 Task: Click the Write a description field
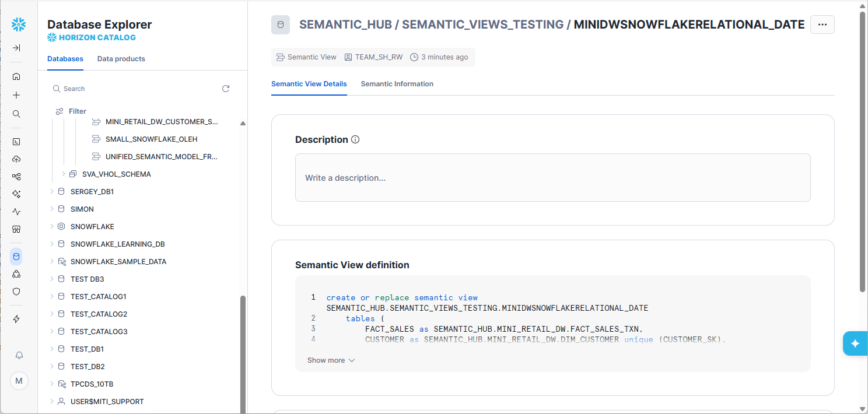pyautogui.click(x=552, y=178)
